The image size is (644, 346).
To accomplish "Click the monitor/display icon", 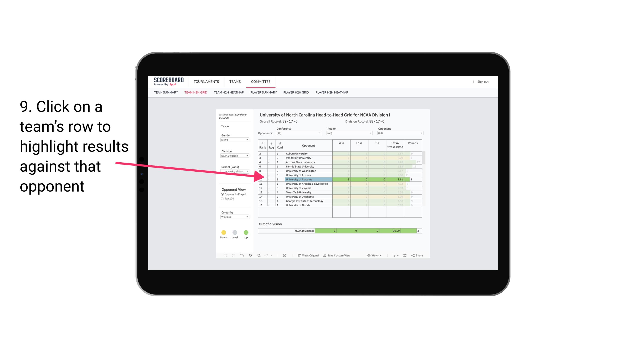I will 392,256.
